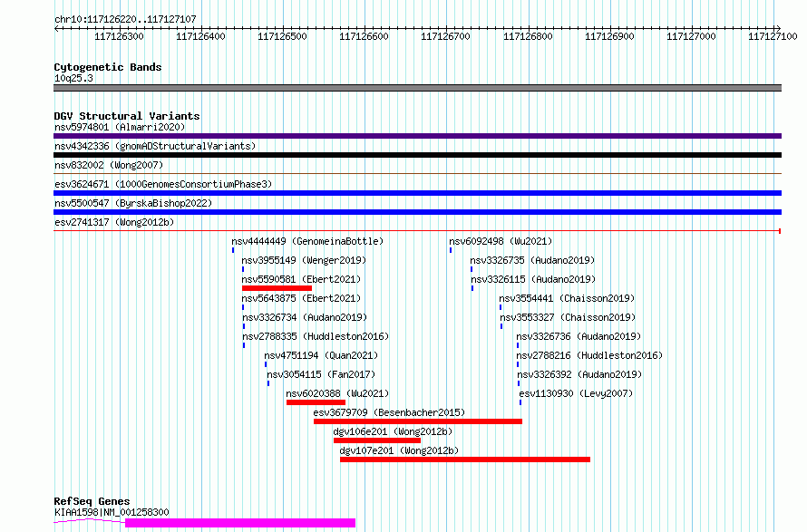Image resolution: width=807 pixels, height=532 pixels.
Task: Click ruler position 117126700
Action: (x=446, y=36)
